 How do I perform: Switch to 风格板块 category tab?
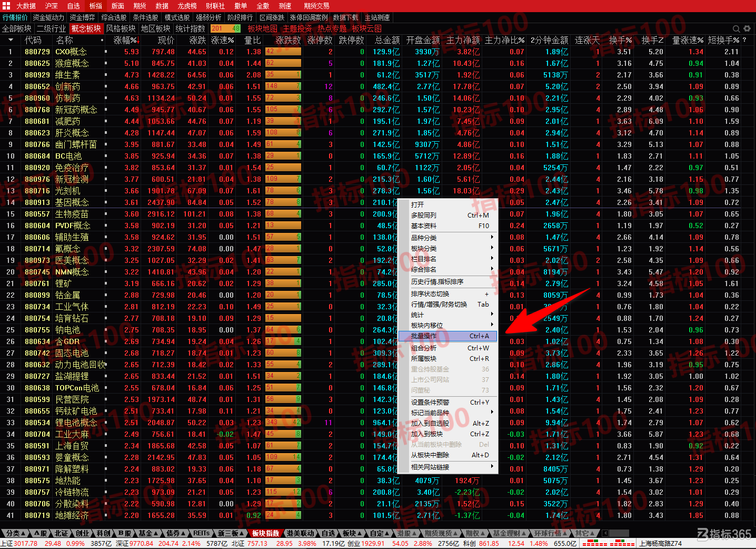[121, 28]
